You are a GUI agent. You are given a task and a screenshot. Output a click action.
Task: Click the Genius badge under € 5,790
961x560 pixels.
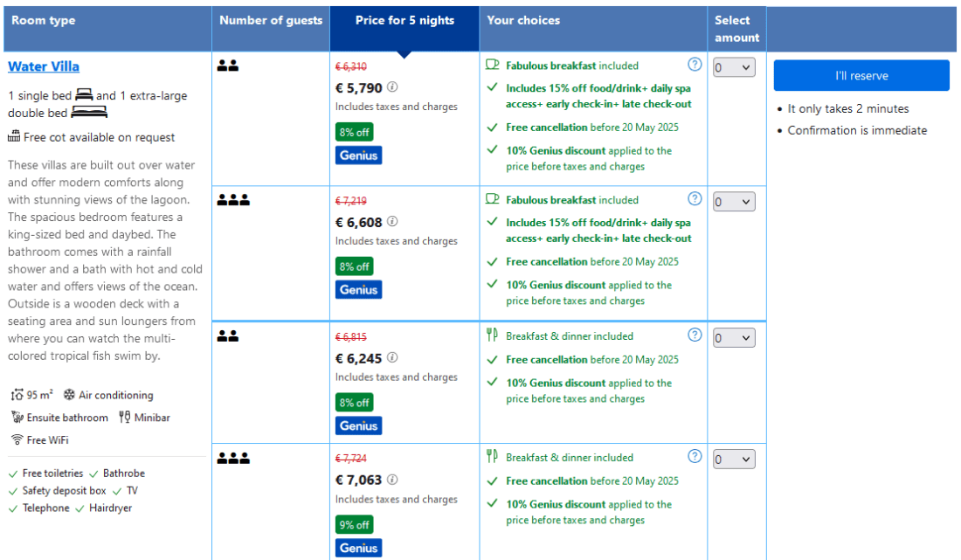[358, 156]
